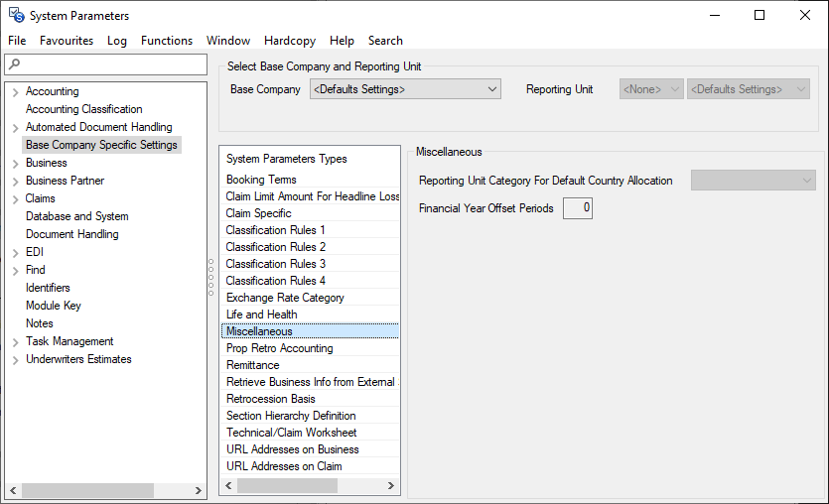Select URL Addresses on Claim entry
This screenshot has width=829, height=504.
click(x=283, y=466)
